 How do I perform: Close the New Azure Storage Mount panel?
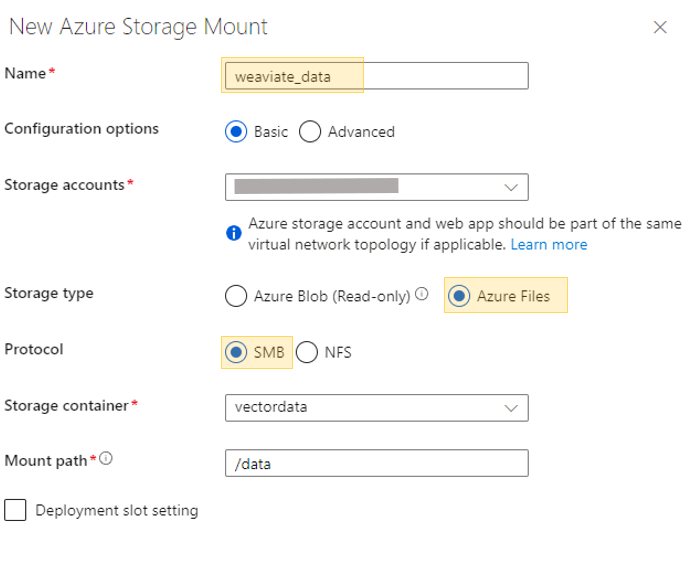pos(660,27)
